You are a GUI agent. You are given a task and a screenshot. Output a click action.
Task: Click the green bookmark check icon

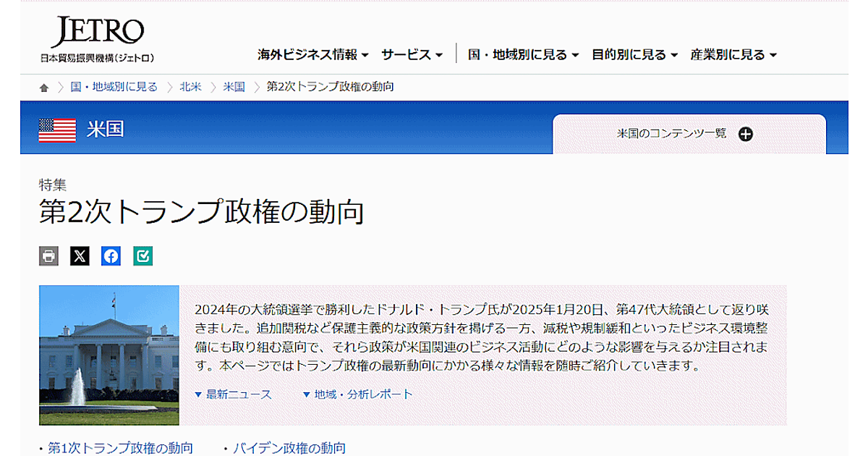click(x=142, y=256)
